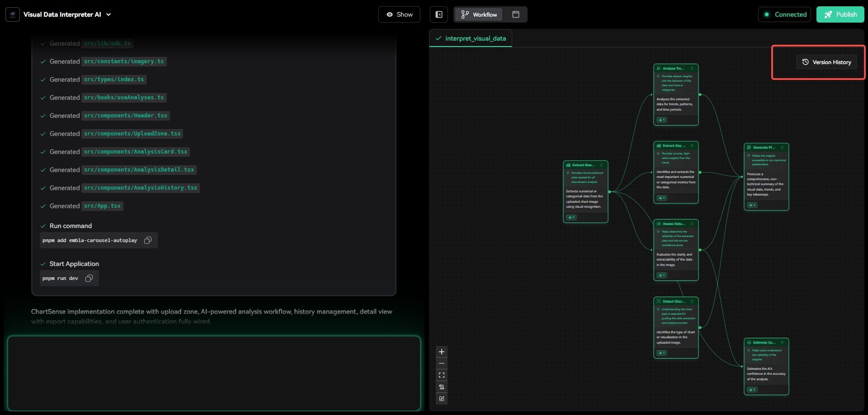
Task: Expand the Run command step
Action: coord(71,226)
